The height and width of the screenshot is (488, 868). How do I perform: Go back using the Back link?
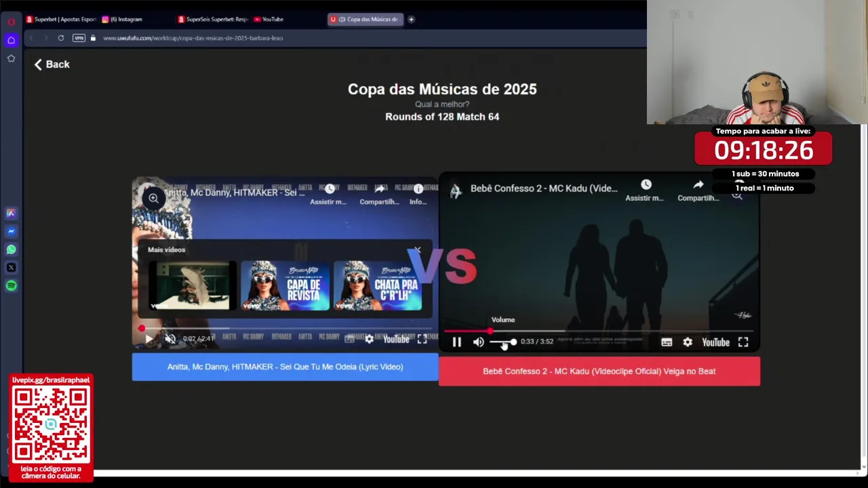point(52,64)
